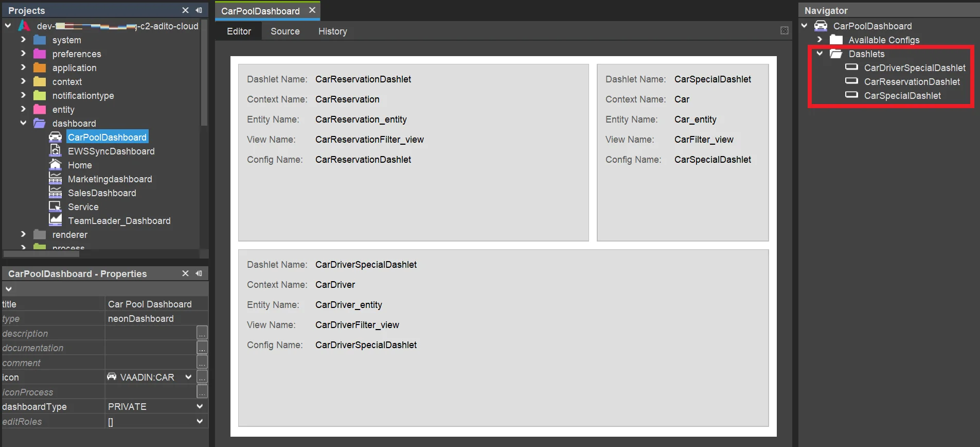
Task: Click the notificationtype folder icon
Action: (x=40, y=95)
